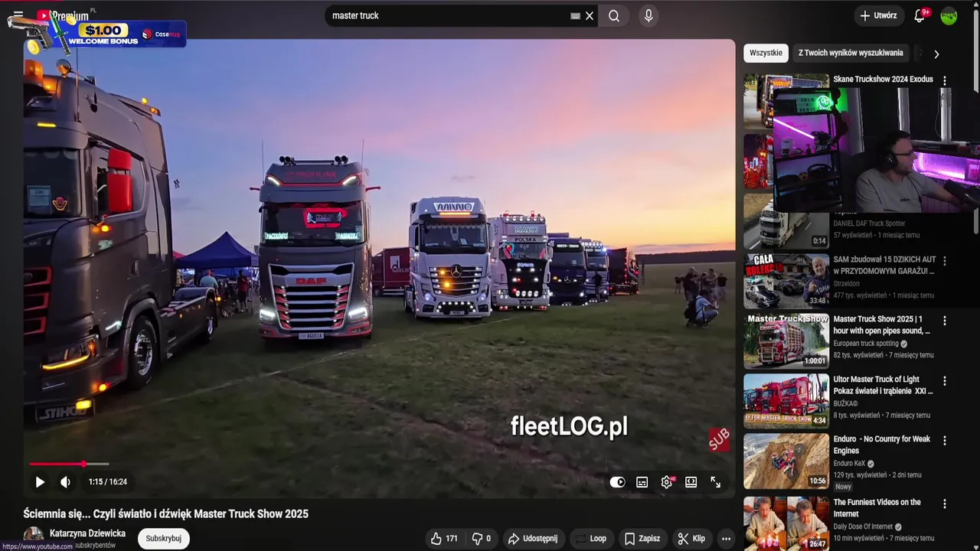
Task: Open account avatar menu
Action: click(x=949, y=15)
